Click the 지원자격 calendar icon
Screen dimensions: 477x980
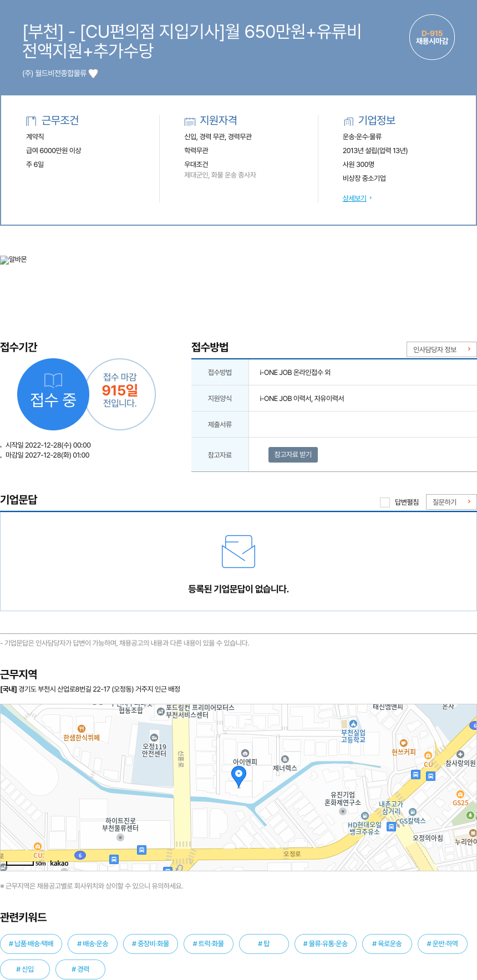(190, 121)
